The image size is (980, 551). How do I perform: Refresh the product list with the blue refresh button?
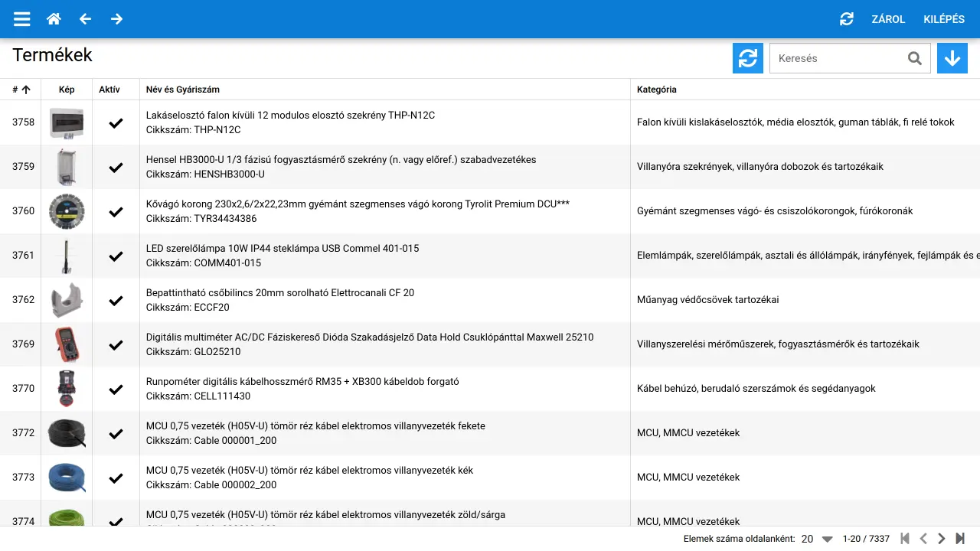(747, 57)
